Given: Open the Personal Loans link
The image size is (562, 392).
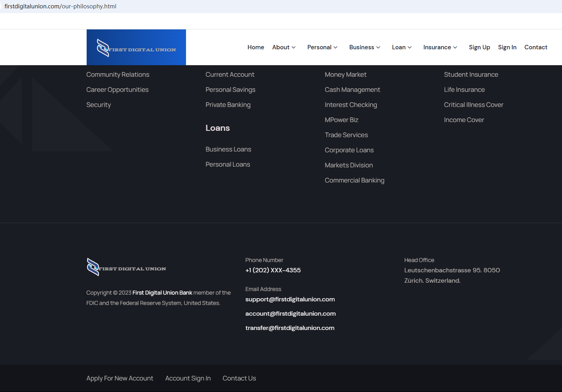Looking at the screenshot, I should (x=227, y=165).
